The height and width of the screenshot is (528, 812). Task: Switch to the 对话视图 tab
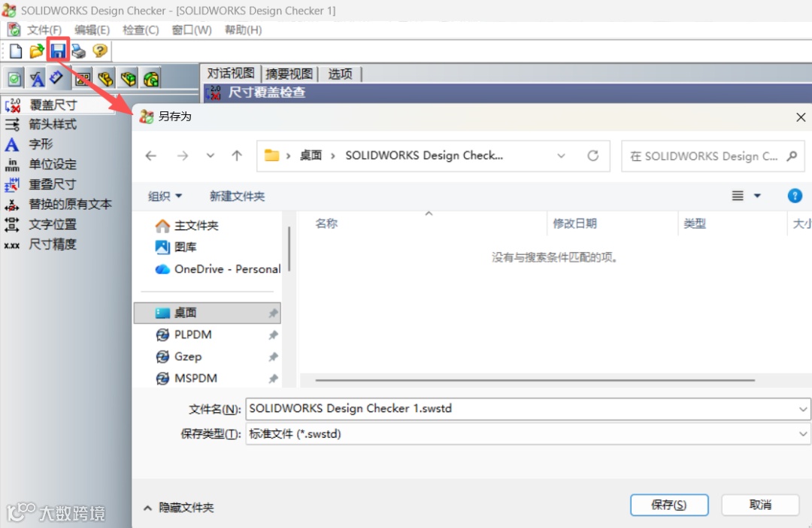click(231, 74)
